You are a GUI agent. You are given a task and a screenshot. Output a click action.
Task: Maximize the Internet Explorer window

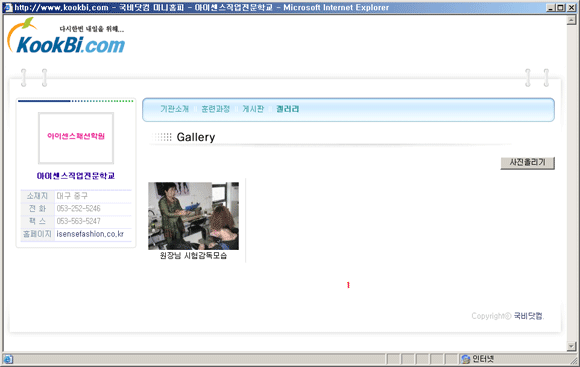pyautogui.click(x=561, y=7)
